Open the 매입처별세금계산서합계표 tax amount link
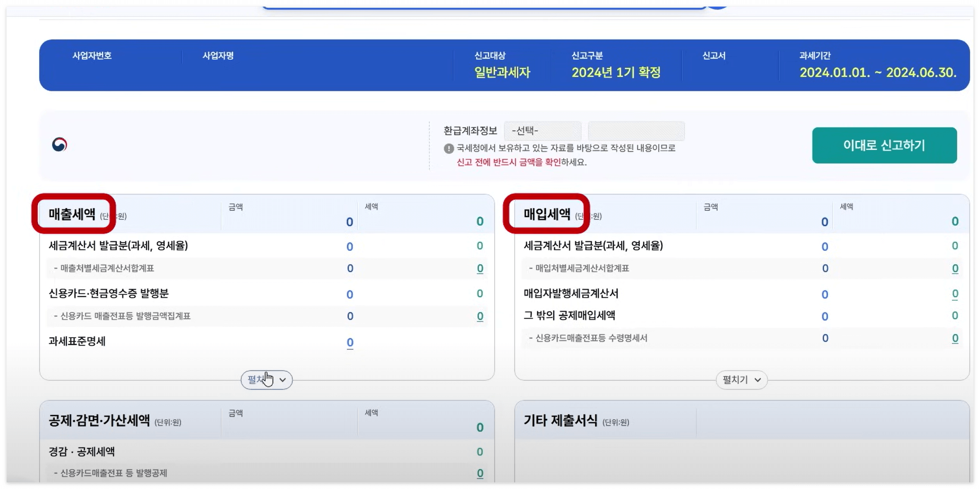 (955, 268)
